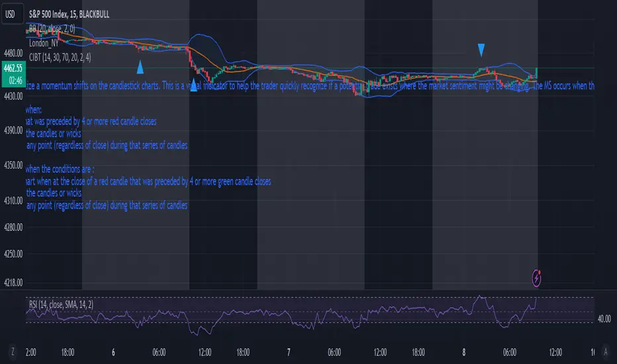Click the purple lightning bolt event icon

point(536,278)
